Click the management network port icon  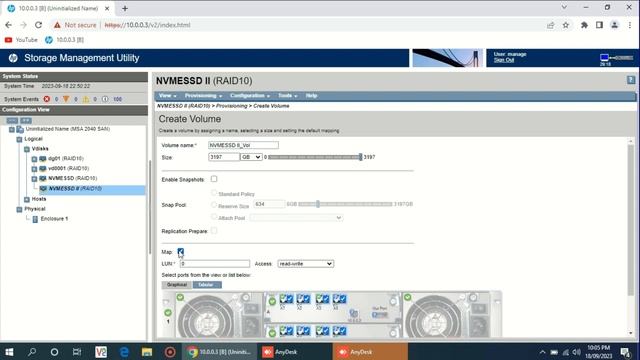353,313
